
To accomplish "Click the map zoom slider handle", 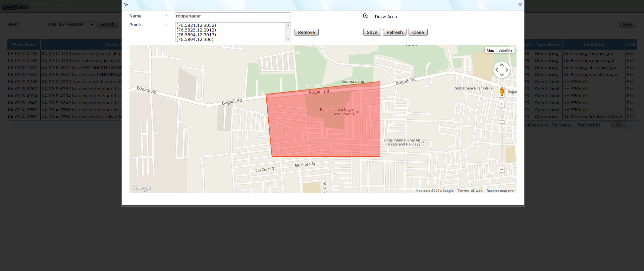I will point(502,122).
